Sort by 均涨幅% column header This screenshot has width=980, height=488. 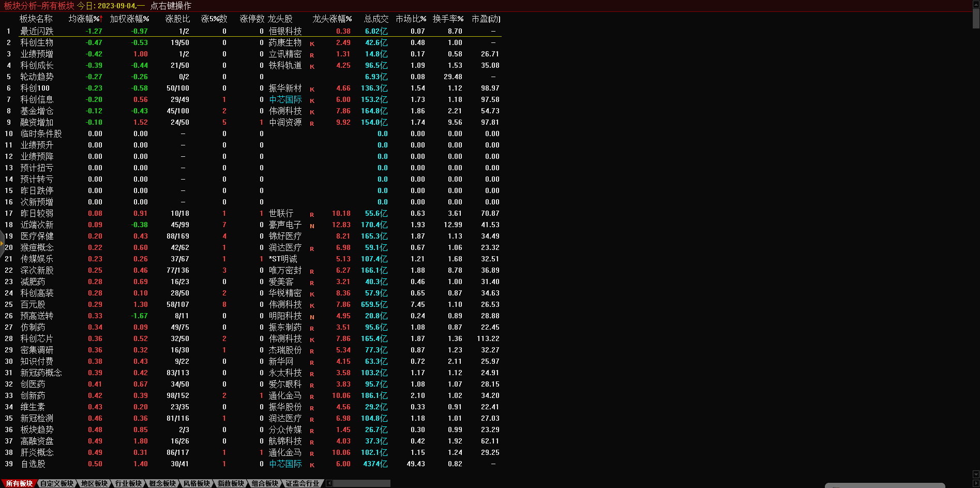[x=85, y=19]
